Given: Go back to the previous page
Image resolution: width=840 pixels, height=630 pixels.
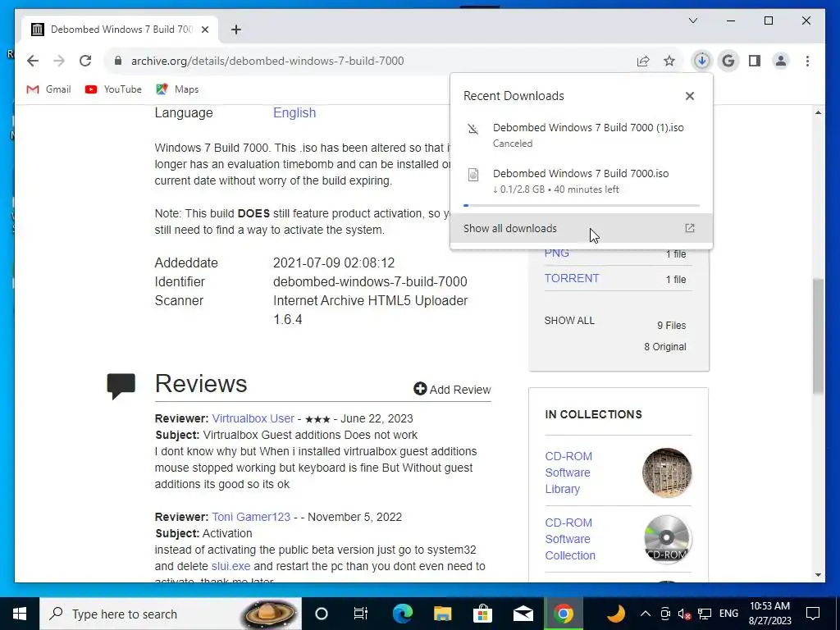Looking at the screenshot, I should [33, 61].
